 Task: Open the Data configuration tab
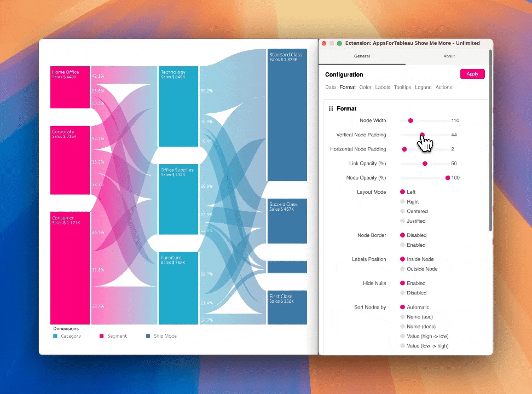point(331,88)
